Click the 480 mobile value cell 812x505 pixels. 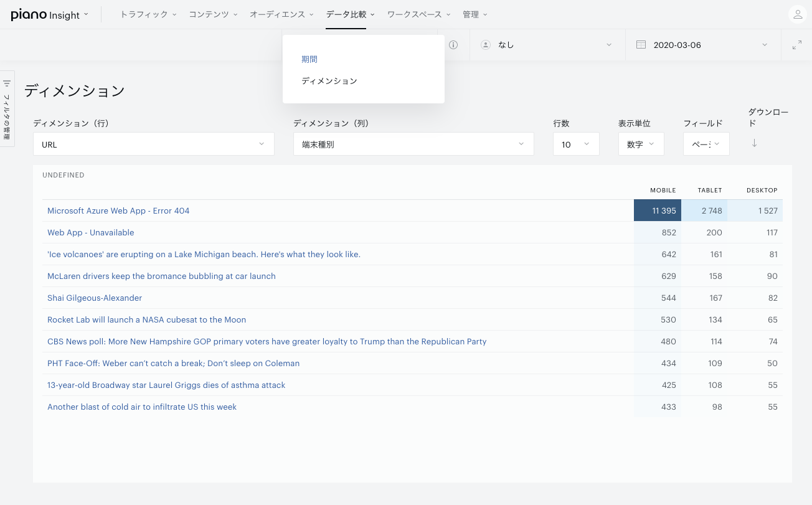[658, 341]
